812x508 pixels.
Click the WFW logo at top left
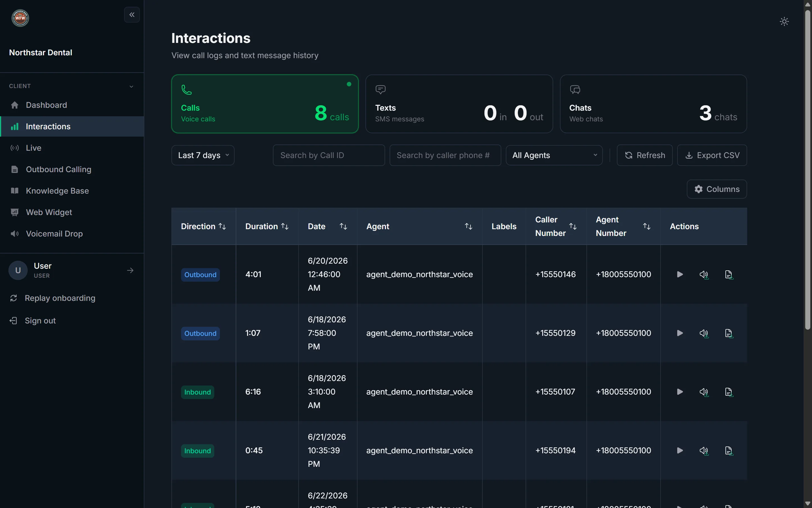click(x=20, y=18)
